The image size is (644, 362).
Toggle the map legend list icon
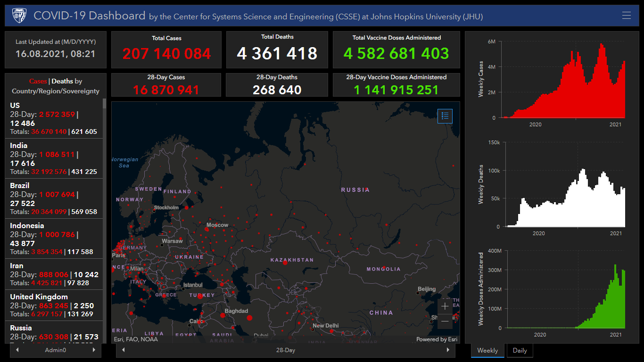tap(445, 116)
